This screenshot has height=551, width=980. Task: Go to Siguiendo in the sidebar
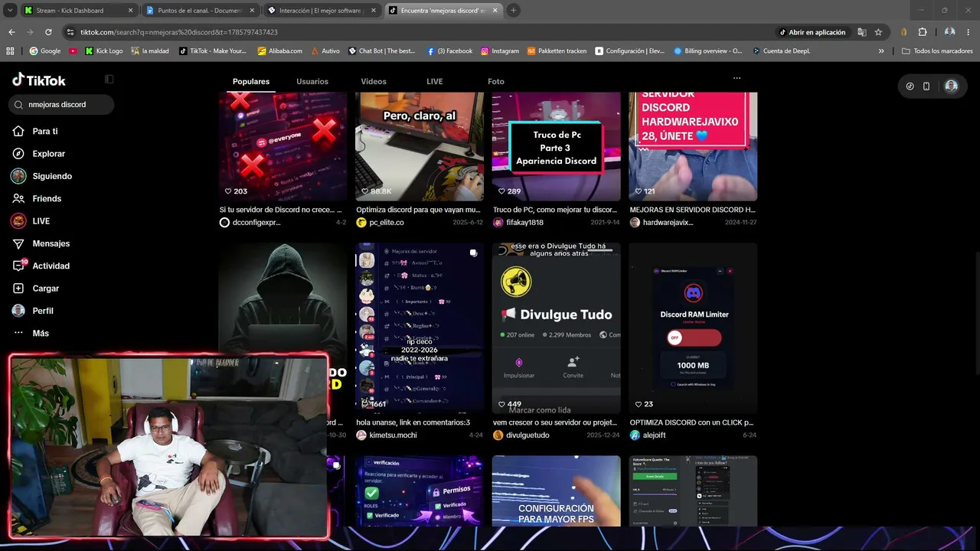point(52,176)
